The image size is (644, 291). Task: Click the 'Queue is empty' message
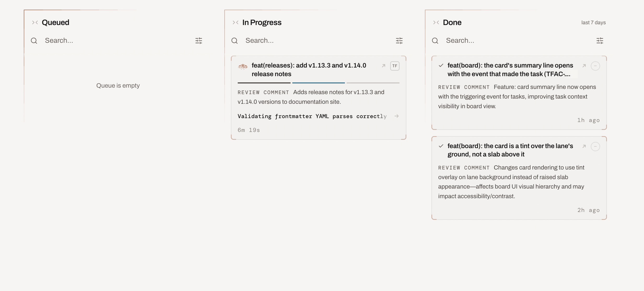tap(118, 86)
